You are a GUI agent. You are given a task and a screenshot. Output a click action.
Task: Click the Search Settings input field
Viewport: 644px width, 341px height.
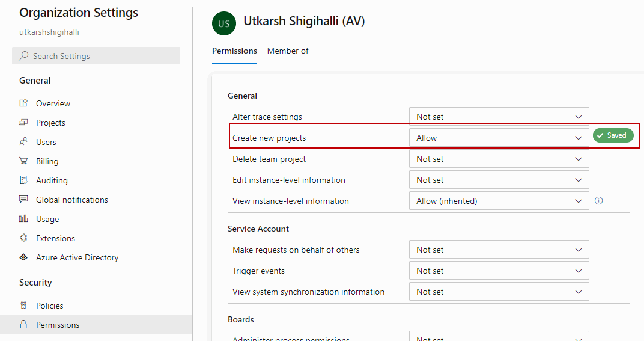coord(96,56)
